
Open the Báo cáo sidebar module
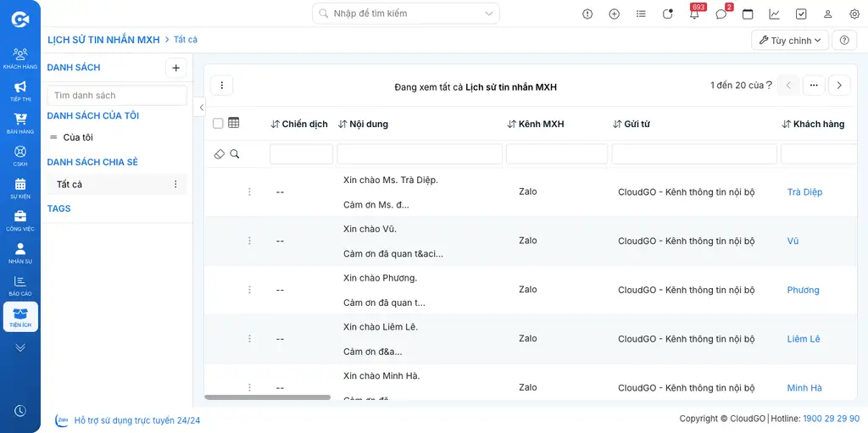[x=20, y=286]
